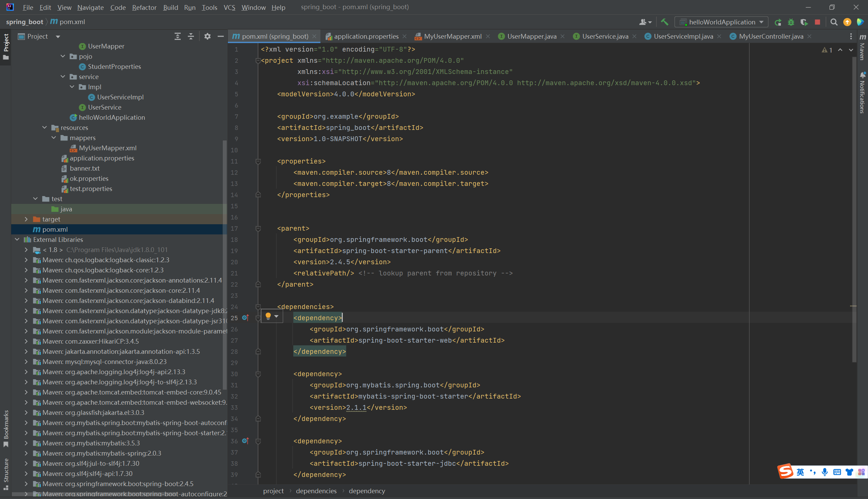Image resolution: width=868 pixels, height=499 pixels.
Task: Collapse the External Libraries node
Action: [17, 239]
